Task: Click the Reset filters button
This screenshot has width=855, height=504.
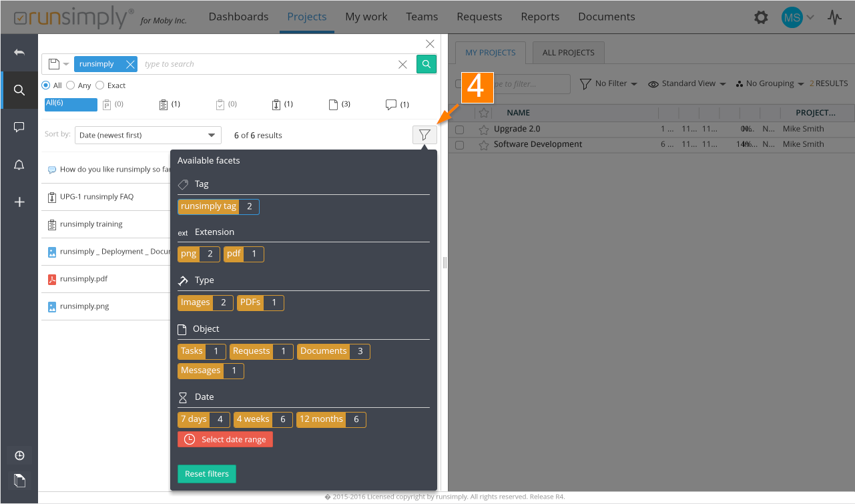Action: tap(207, 474)
